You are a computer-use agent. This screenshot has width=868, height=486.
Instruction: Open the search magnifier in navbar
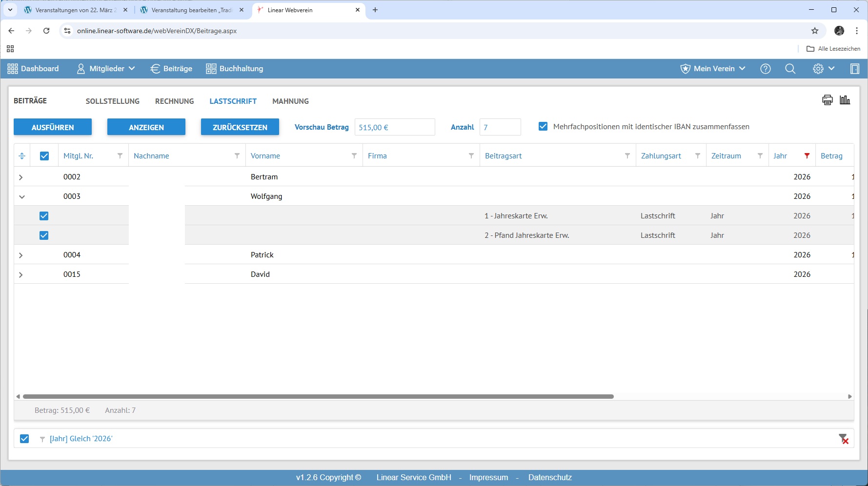pyautogui.click(x=790, y=69)
